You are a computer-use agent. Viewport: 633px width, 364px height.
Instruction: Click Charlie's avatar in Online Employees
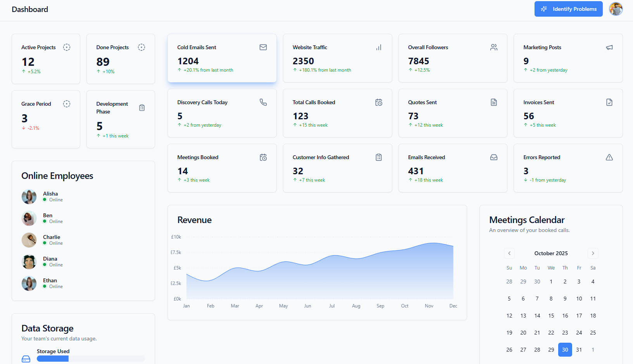pos(29,240)
